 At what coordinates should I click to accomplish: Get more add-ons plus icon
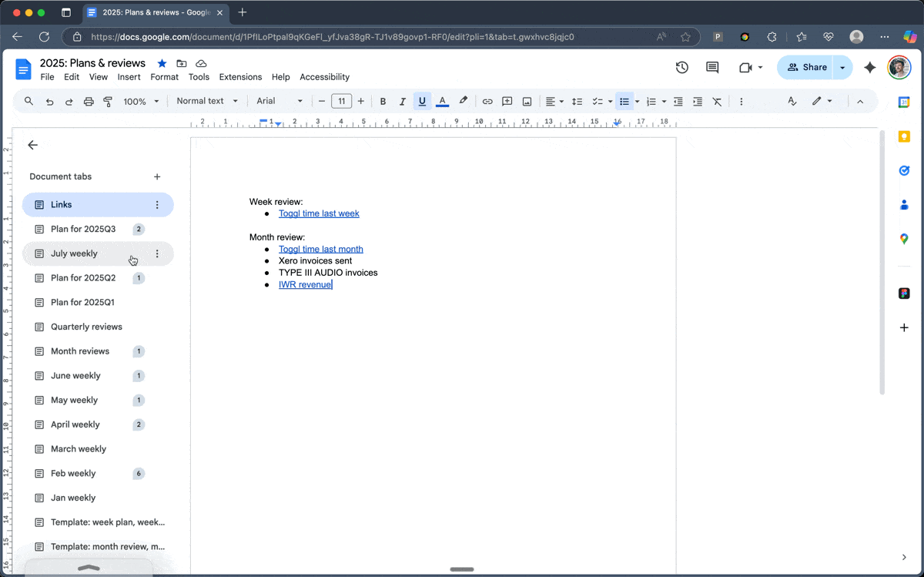coord(904,327)
